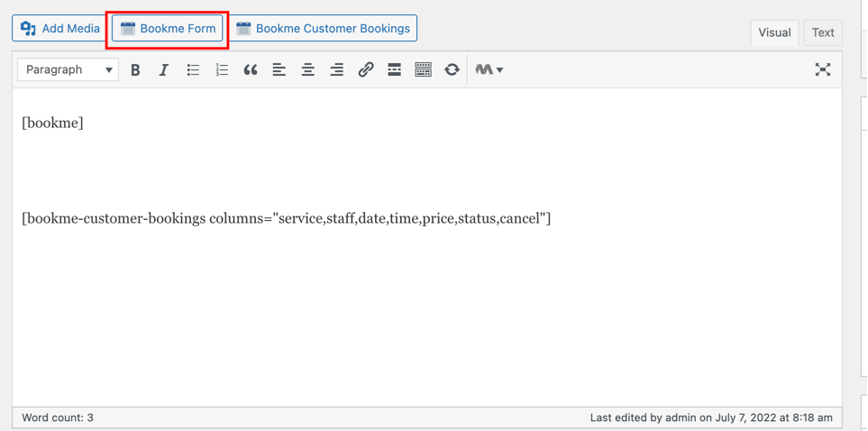Insert or edit a link
Viewport: 868px width, 431px height.
tap(366, 69)
